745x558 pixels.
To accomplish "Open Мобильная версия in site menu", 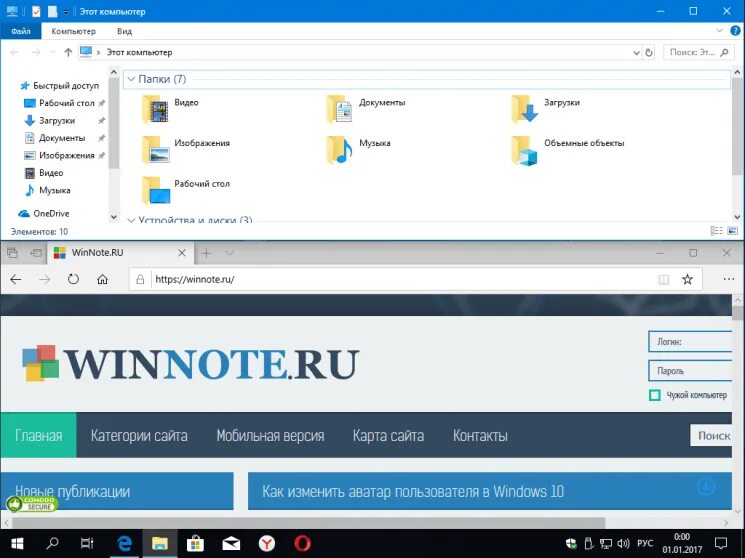I will [x=270, y=435].
